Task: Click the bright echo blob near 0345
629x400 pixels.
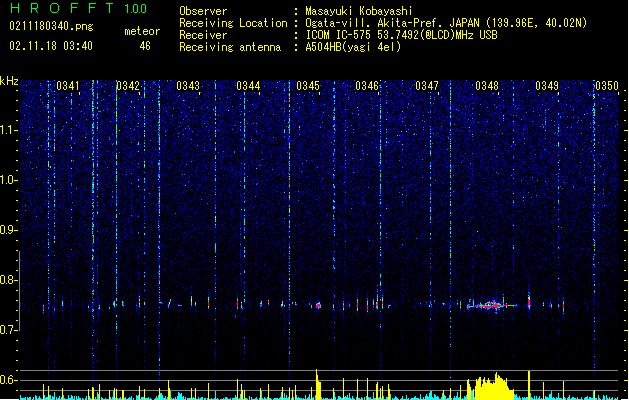Action: coord(319,305)
